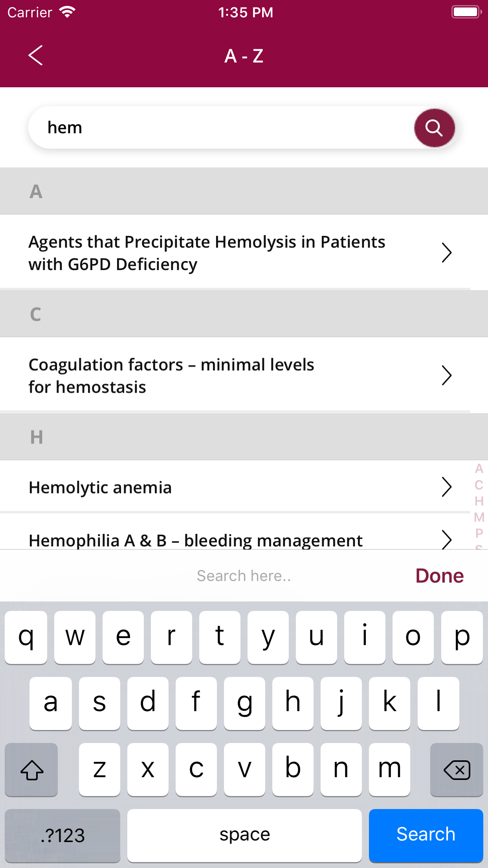The width and height of the screenshot is (488, 868).
Task: Tap the magnifying glass search icon
Action: point(434,128)
